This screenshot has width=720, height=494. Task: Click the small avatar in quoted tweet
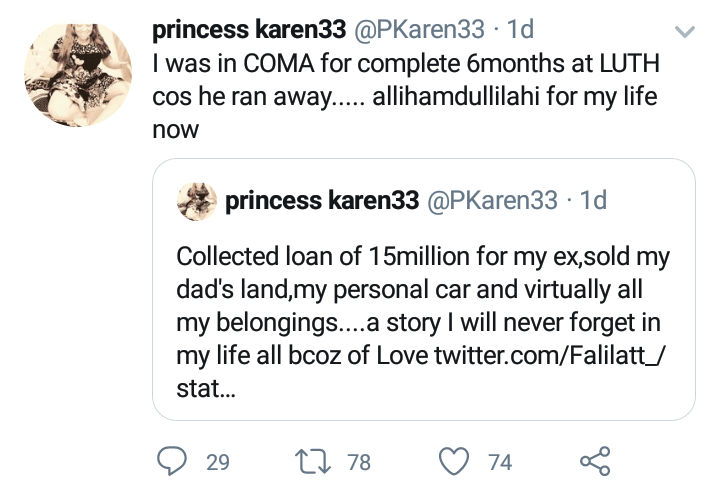tap(197, 201)
